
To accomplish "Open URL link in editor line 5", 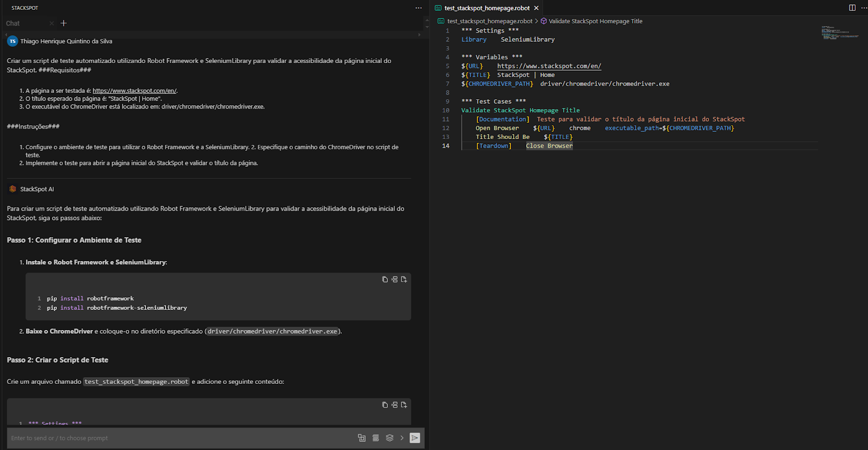I will pyautogui.click(x=549, y=66).
